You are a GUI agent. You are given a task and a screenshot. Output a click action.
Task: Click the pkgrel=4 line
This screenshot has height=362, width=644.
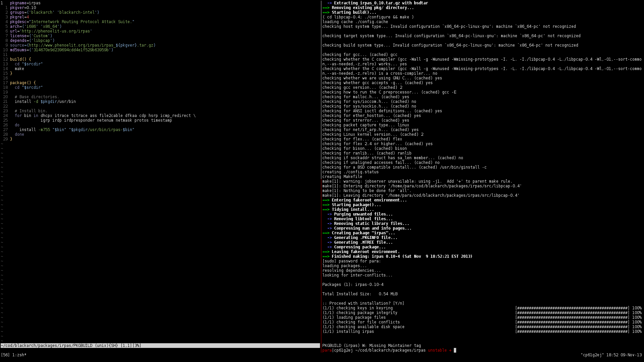tap(19, 17)
